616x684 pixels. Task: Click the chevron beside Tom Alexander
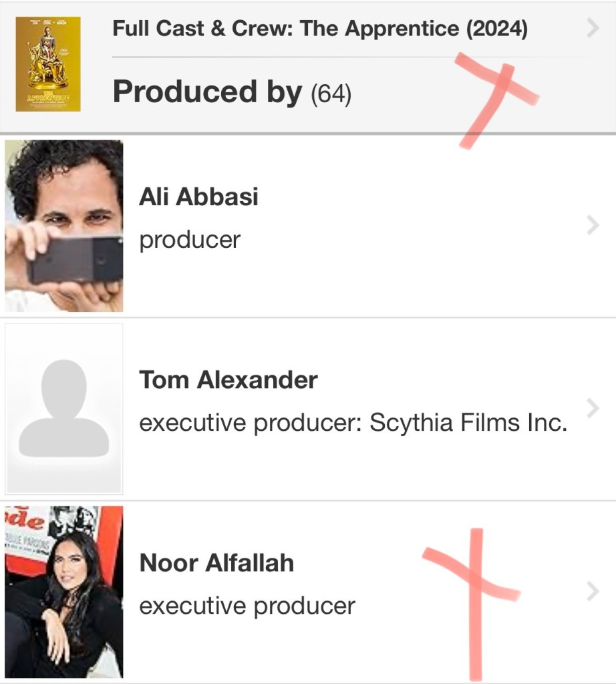pyautogui.click(x=592, y=407)
